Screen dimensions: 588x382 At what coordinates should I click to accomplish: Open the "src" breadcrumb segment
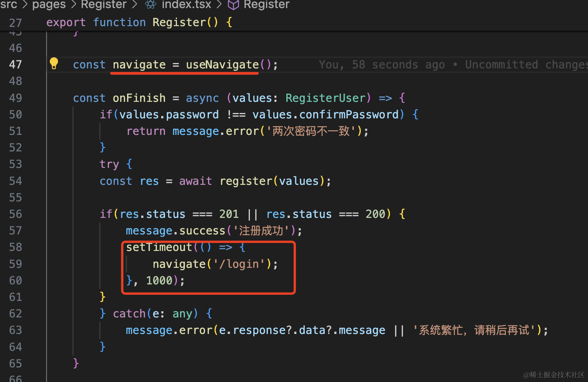8,5
